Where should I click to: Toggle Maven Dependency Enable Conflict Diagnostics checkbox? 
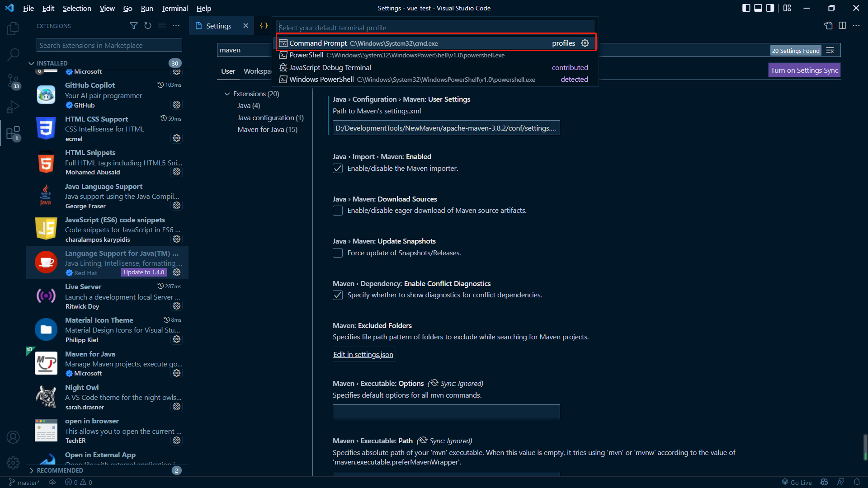pos(338,295)
